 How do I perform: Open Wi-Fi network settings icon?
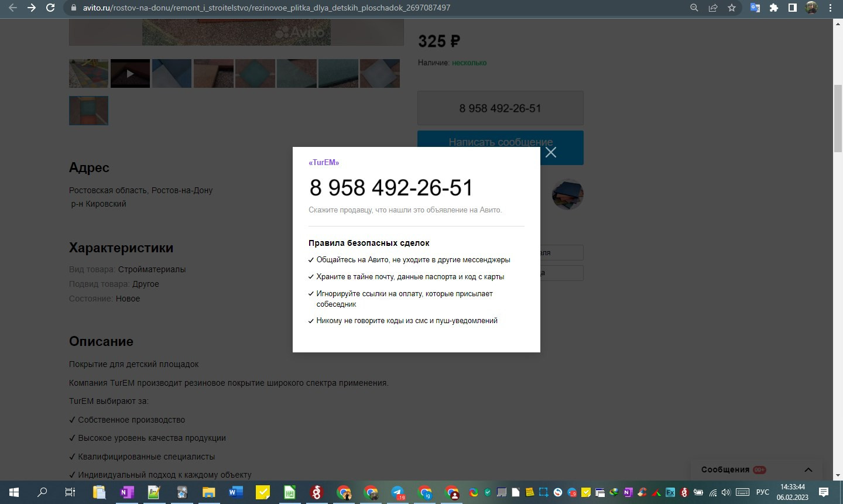[x=712, y=492]
